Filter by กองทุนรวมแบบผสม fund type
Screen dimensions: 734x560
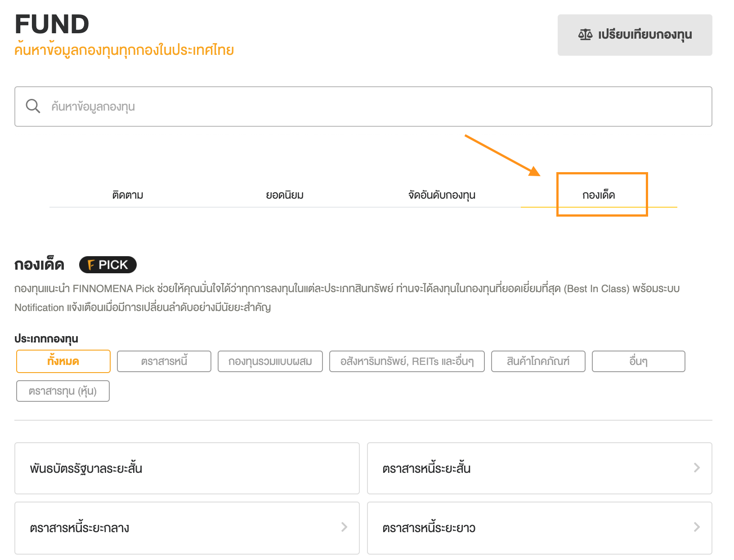tap(270, 361)
